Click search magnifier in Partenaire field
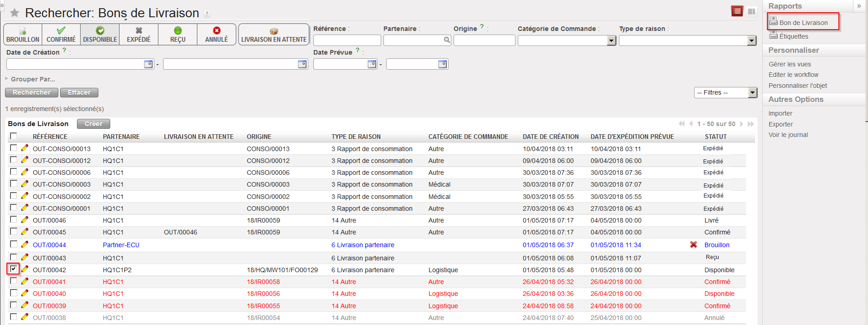 click(x=447, y=40)
